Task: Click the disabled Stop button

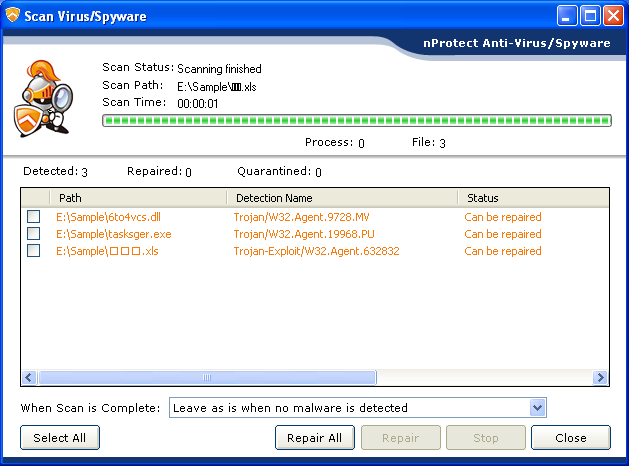Action: click(x=486, y=438)
